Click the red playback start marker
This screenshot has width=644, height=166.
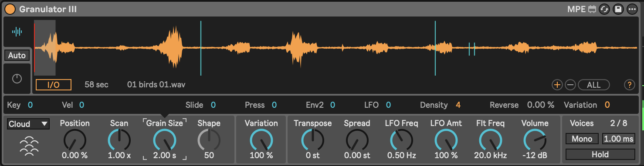coord(34,48)
